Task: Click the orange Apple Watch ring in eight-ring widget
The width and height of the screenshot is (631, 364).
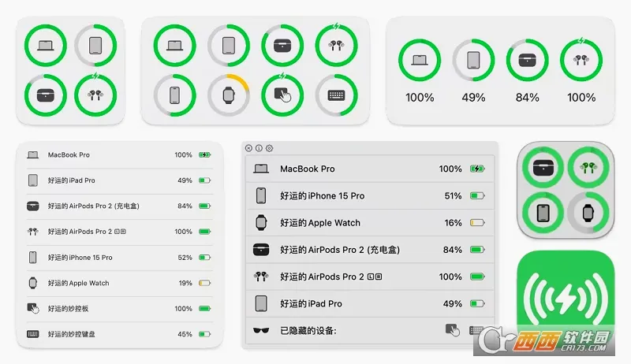Action: coord(229,95)
